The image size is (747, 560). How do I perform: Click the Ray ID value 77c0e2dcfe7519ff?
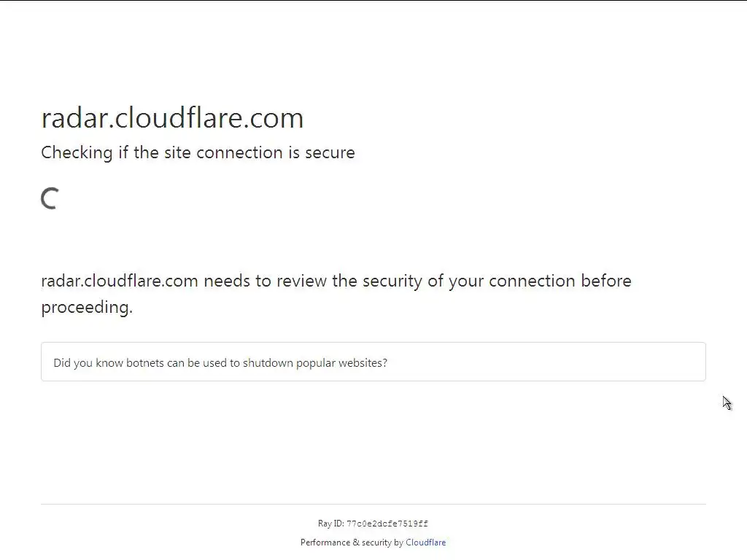click(387, 524)
